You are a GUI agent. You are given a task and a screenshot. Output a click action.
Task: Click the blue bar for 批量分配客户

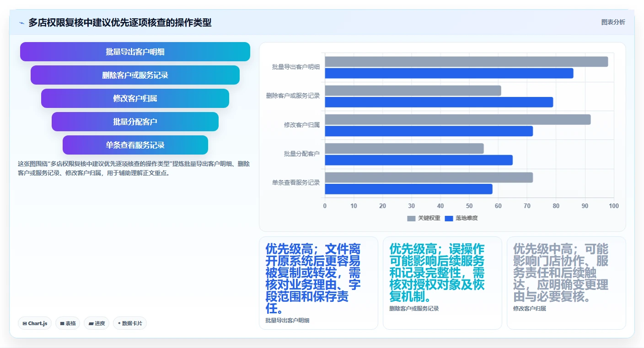click(419, 160)
